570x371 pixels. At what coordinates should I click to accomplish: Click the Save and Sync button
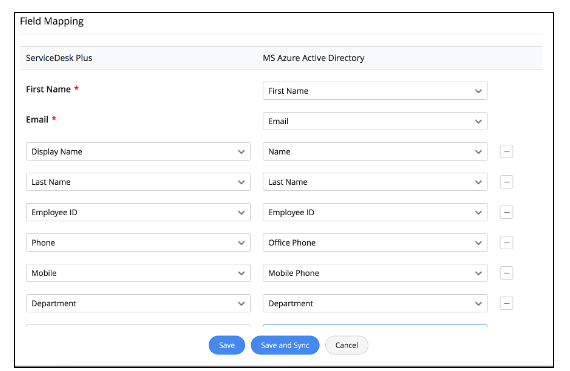point(285,345)
